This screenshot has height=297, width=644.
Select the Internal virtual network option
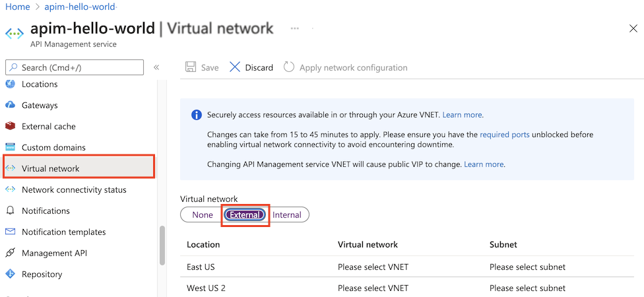[287, 215]
